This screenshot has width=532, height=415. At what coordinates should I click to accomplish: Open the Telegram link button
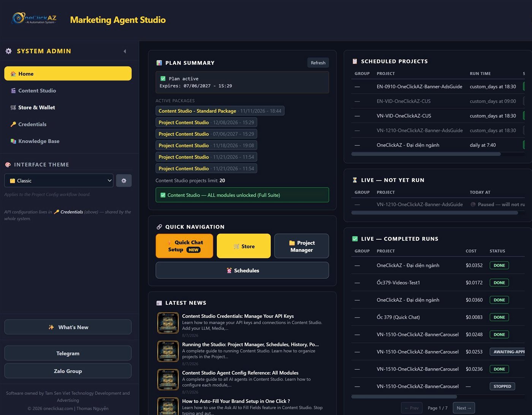click(68, 353)
